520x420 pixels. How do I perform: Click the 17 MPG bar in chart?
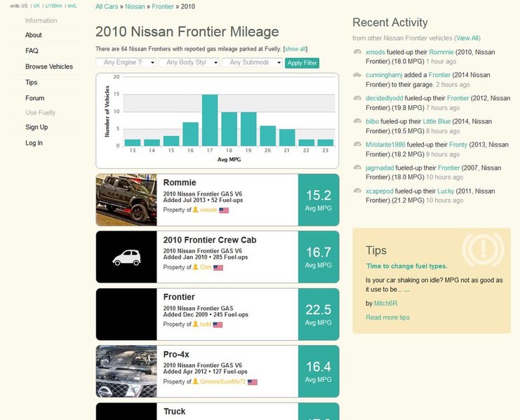[210, 120]
